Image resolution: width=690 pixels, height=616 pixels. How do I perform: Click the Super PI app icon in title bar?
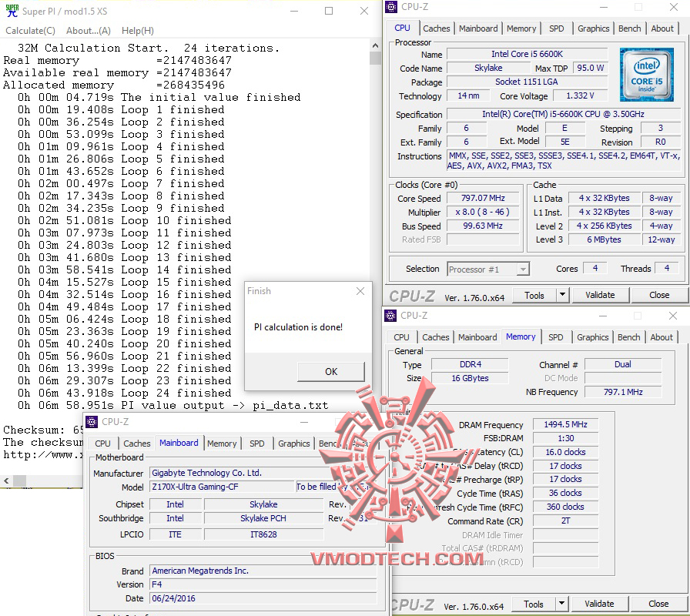12,11
